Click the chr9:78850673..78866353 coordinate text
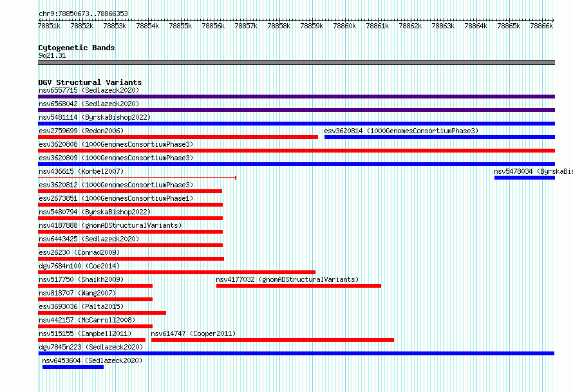 click(x=83, y=14)
